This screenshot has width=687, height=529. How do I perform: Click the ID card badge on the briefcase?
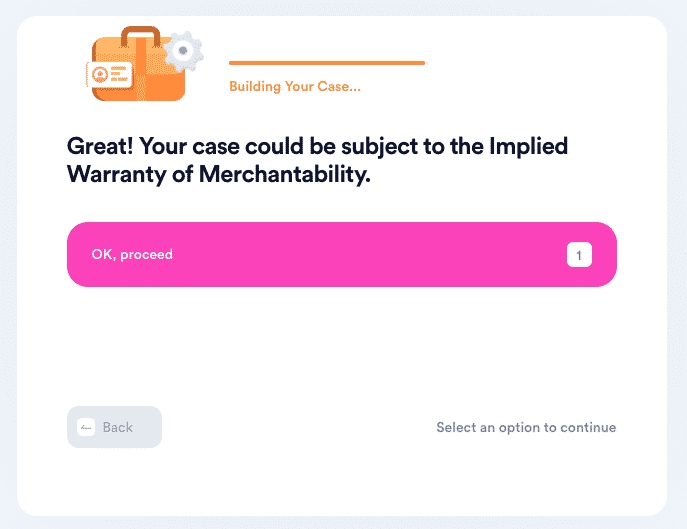click(110, 75)
